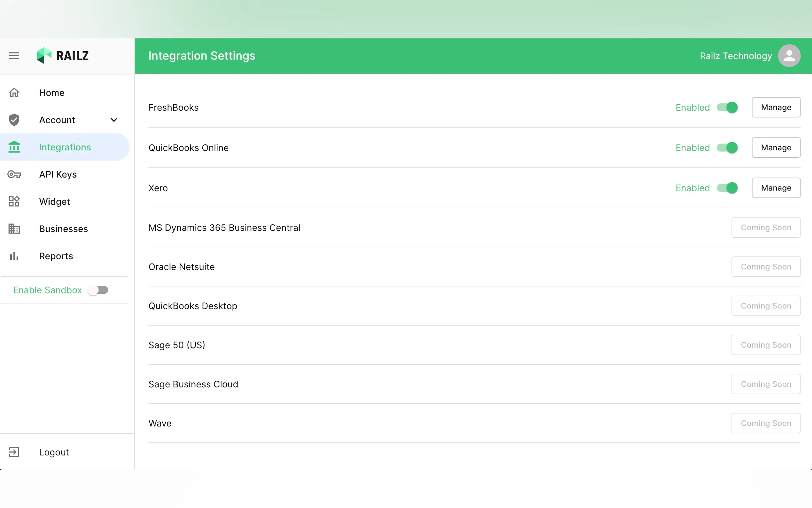This screenshot has width=812, height=508.
Task: Turn on the Enable Sandbox switch
Action: [x=98, y=290]
